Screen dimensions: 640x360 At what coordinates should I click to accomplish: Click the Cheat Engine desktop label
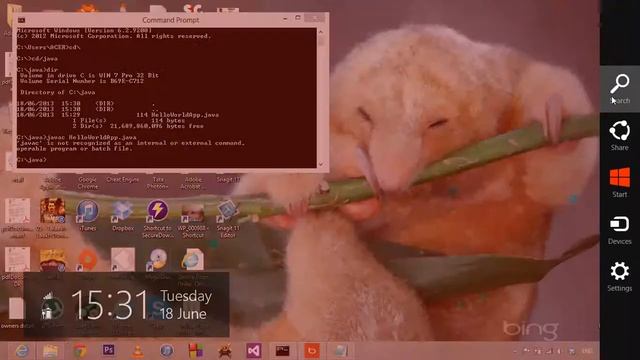pyautogui.click(x=122, y=180)
